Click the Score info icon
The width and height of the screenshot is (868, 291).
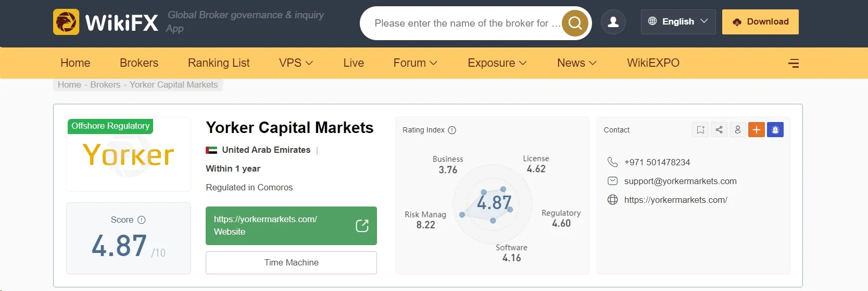tap(142, 220)
